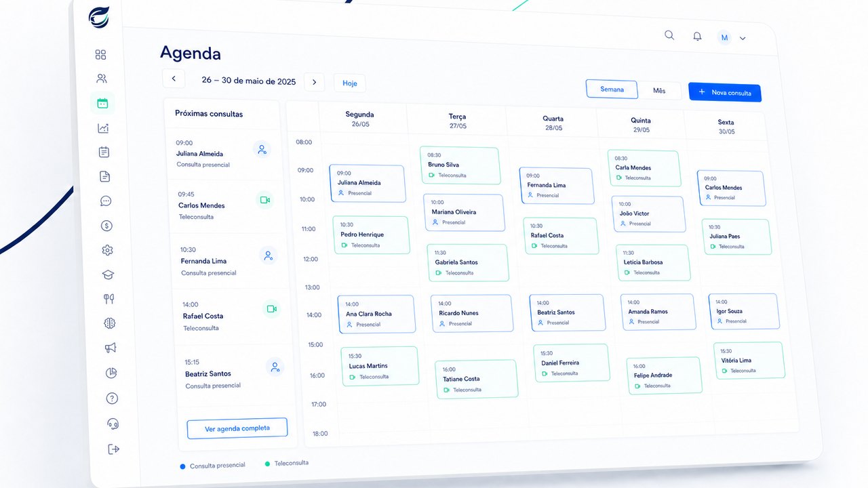Select the calendar agenda sidebar icon
Screen dimensions: 868x488
click(102, 103)
